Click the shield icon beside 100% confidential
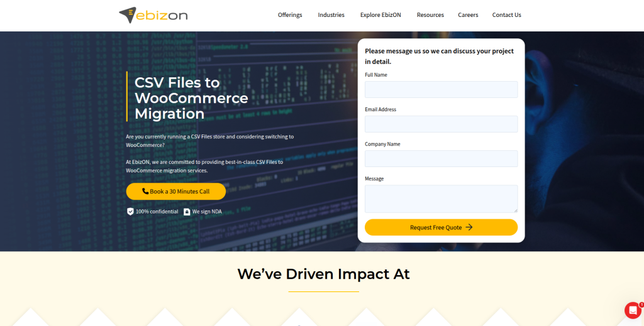Viewport: 644px width, 326px height. pos(130,212)
